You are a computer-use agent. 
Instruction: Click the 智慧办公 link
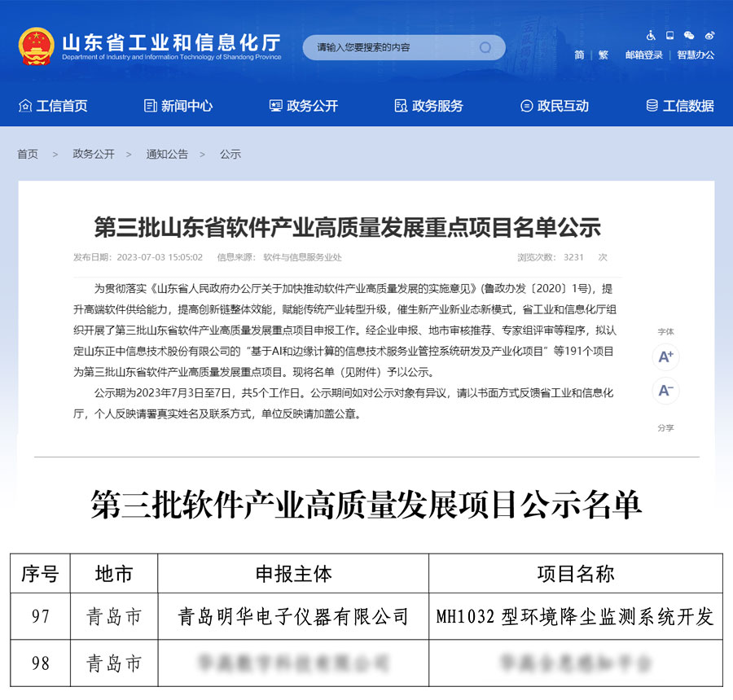pyautogui.click(x=696, y=55)
